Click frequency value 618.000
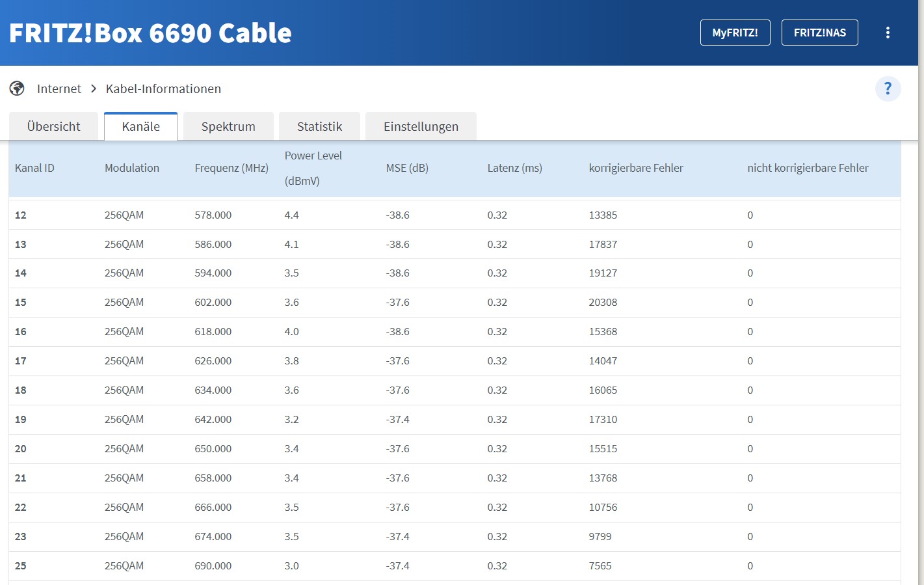The image size is (924, 585). pos(213,332)
